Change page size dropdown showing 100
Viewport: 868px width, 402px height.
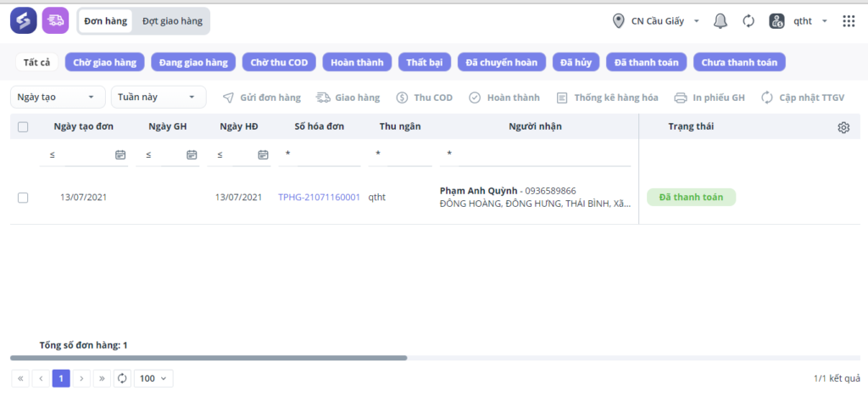[153, 379]
